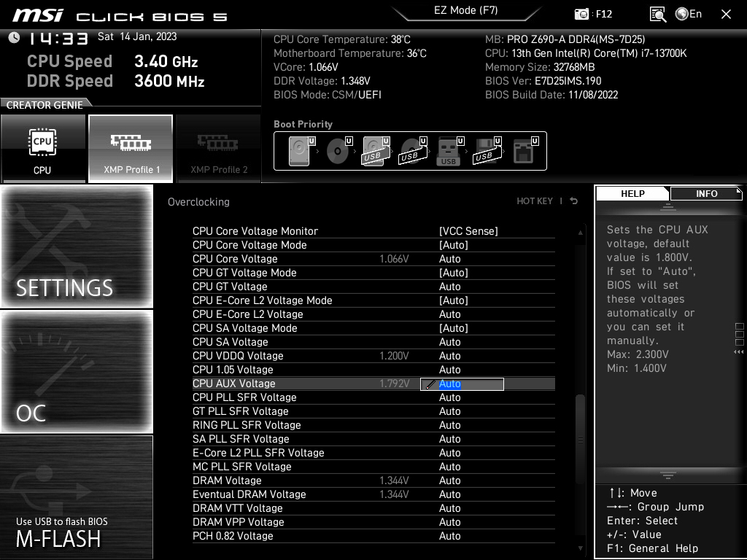The image size is (747, 560).
Task: Select the E-Core L2 PLL SFR Voltage row
Action: point(373,452)
